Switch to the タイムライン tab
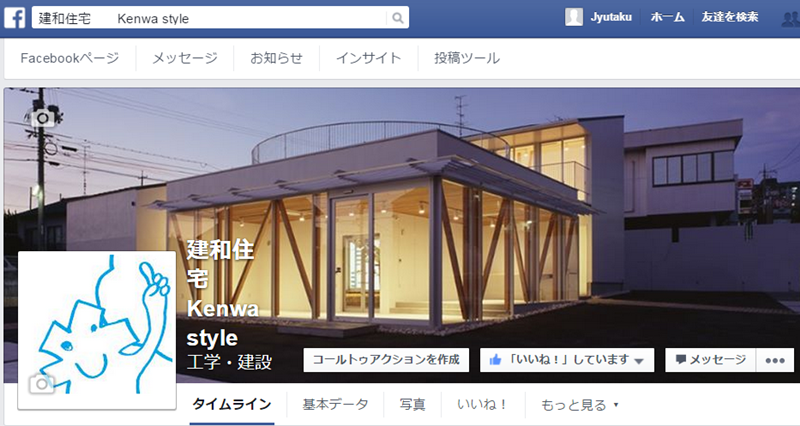This screenshot has width=800, height=426. point(232,405)
